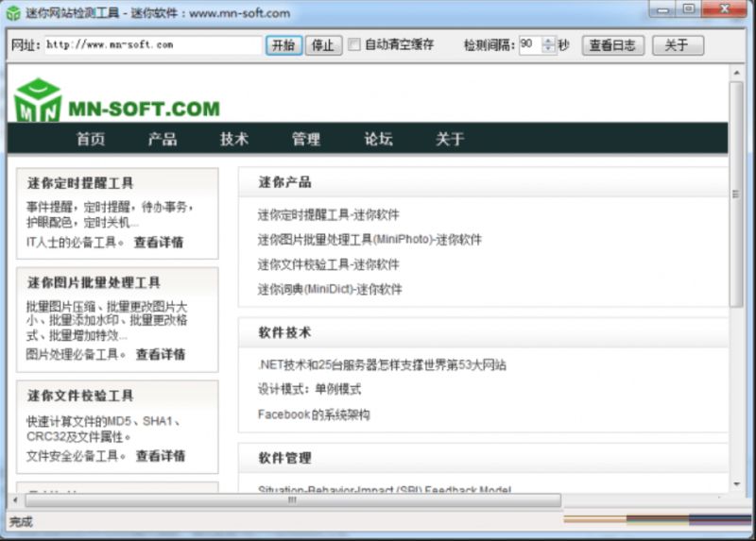Click the 停止 button

click(x=323, y=45)
